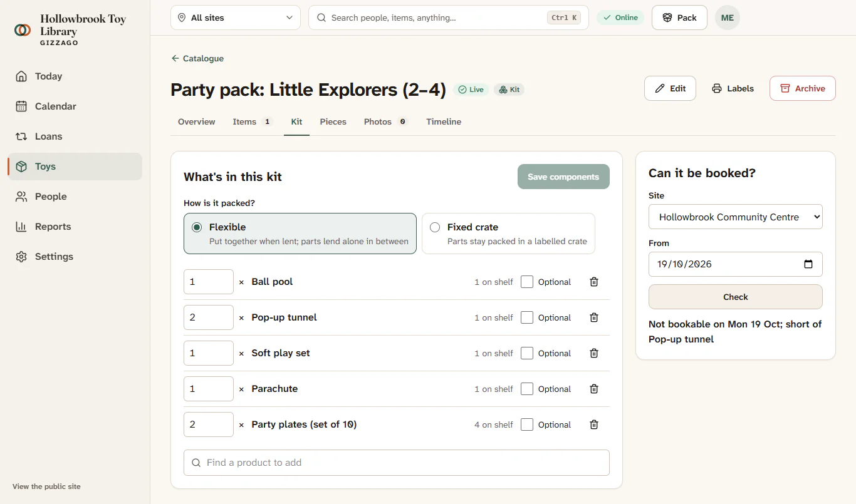Screen dimensions: 856x504
Task: Click the Save components button
Action: tap(563, 177)
